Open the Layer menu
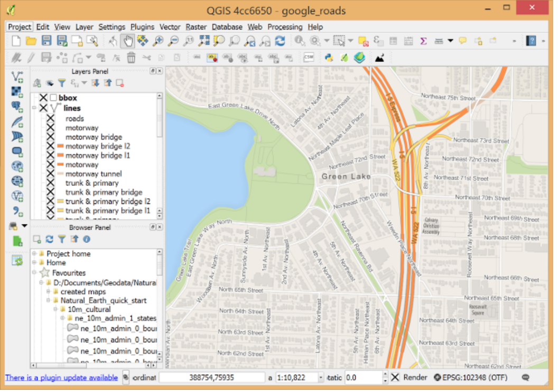Image resolution: width=558 pixels, height=392 pixels. click(x=84, y=27)
